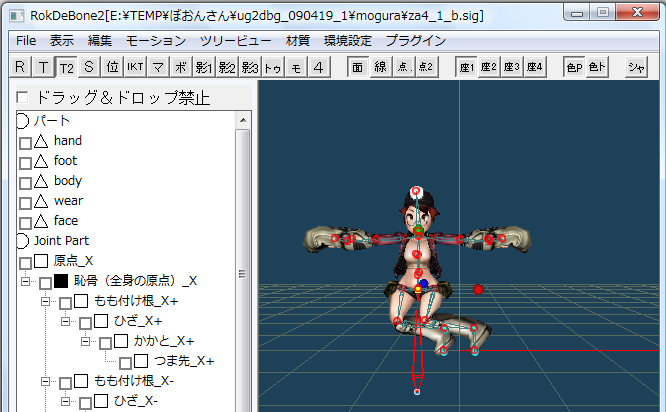Select the Joint Part tree entry
This screenshot has width=666, height=412.
click(x=61, y=241)
